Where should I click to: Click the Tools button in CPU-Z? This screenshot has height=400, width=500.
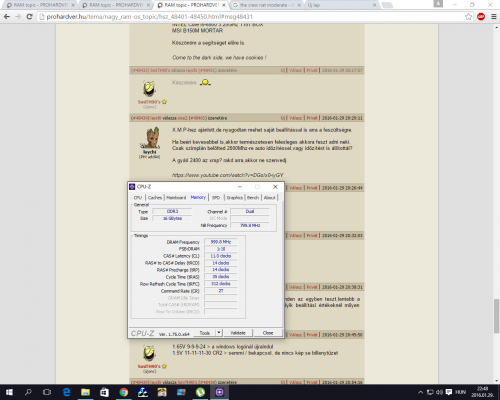(x=205, y=333)
